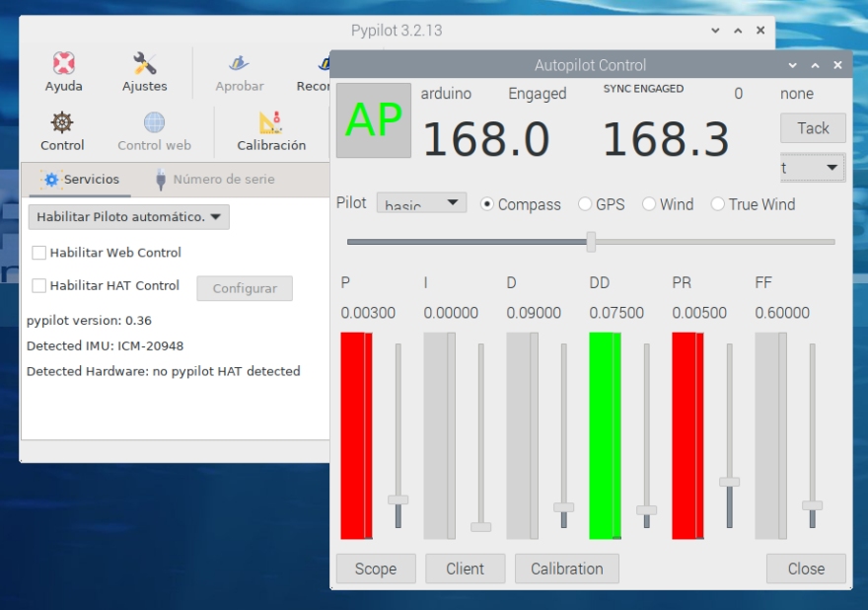
Task: Toggle the green AP engage button
Action: [x=374, y=120]
